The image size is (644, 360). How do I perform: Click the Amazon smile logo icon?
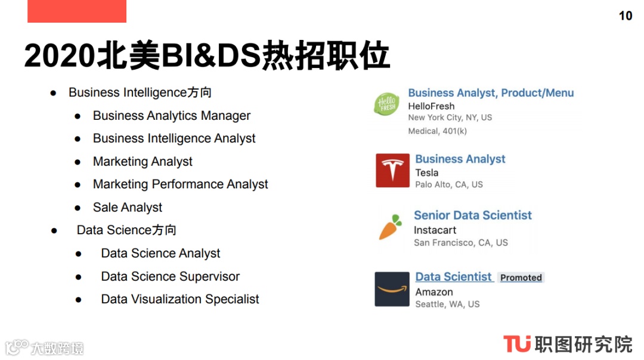point(392,289)
